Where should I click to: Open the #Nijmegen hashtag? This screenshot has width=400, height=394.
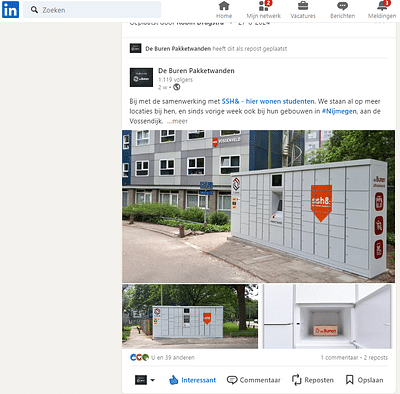click(x=339, y=111)
